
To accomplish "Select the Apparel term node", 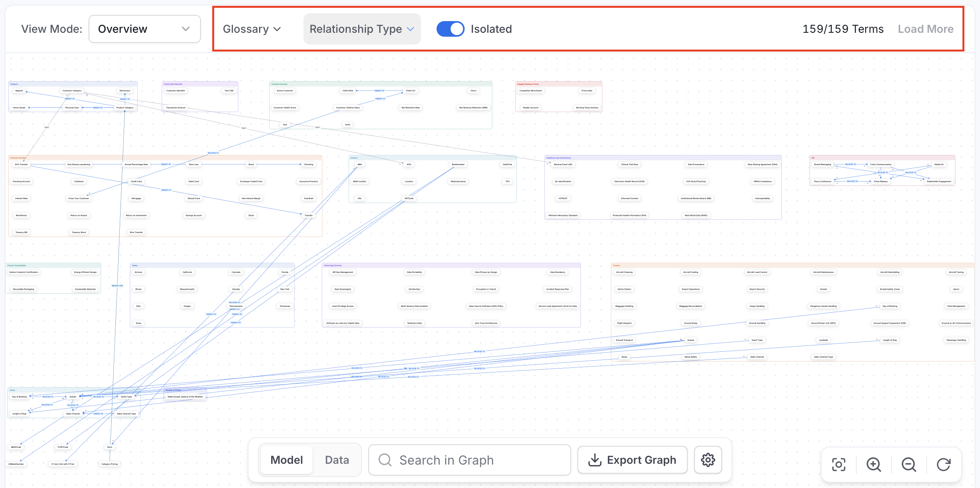I will coord(19,91).
